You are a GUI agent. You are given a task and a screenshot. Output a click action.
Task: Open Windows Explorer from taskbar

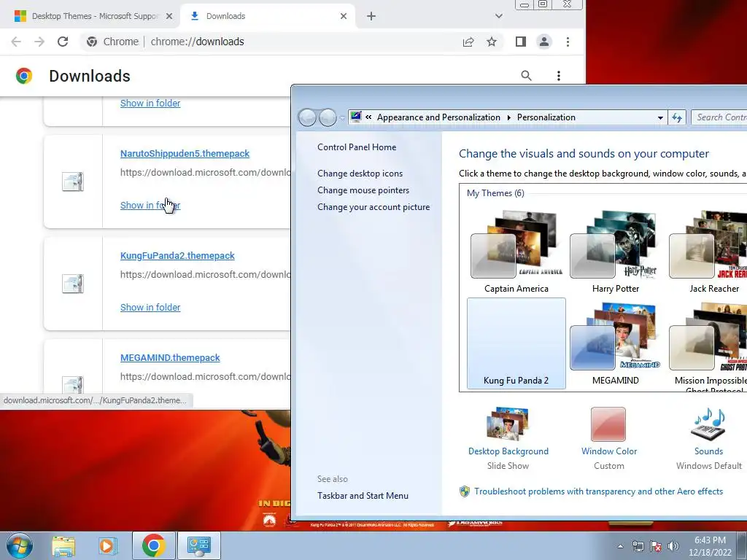63,545
